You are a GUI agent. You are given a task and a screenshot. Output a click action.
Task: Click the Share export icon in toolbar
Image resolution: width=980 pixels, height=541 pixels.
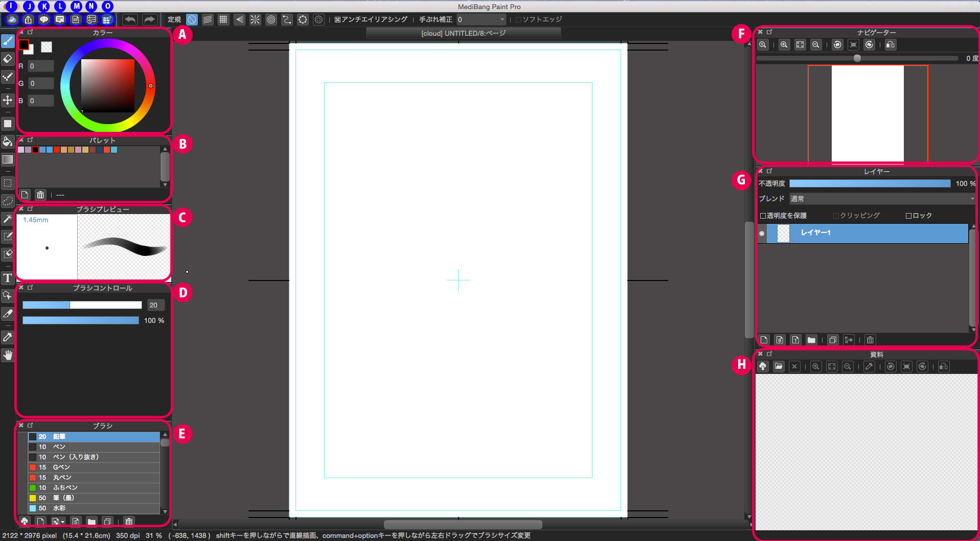point(28,19)
